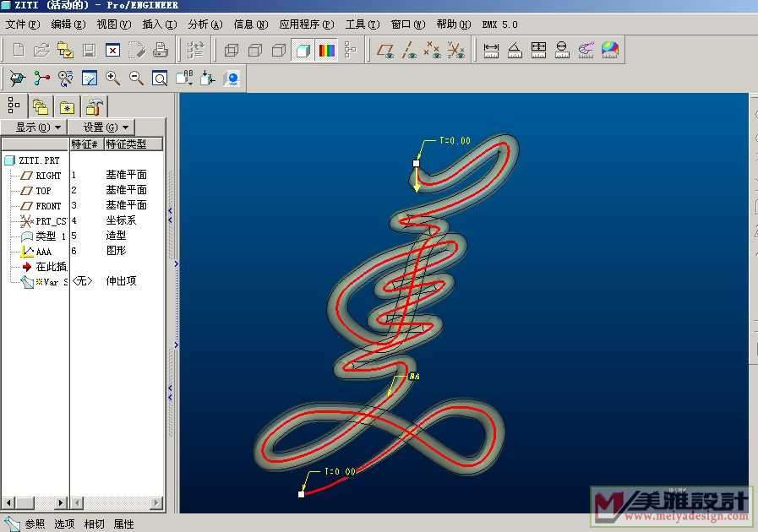Screen dimensions: 758x532
Task: Toggle datum planes display visibility
Action: pyautogui.click(x=385, y=51)
